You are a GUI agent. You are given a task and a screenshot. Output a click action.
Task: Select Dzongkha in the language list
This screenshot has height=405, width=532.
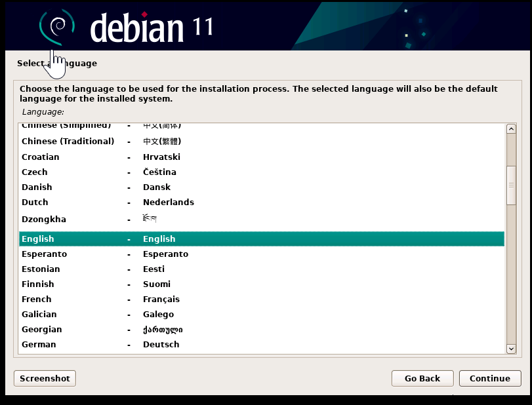point(262,220)
